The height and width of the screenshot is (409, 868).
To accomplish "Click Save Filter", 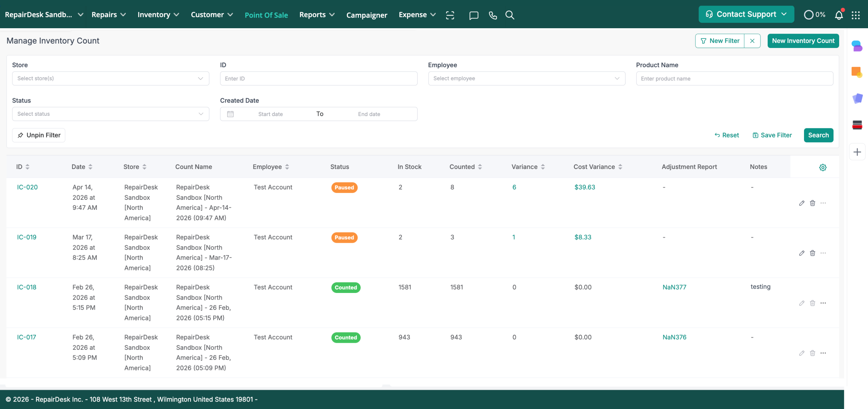I will 772,135.
